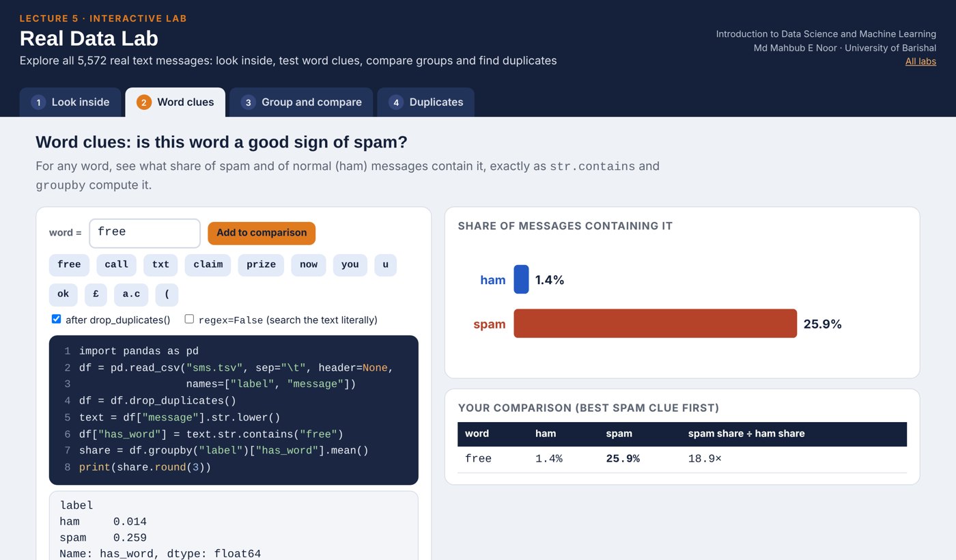
Task: Click the 'Name: has_word, dtype: float64' output line
Action: point(160,554)
